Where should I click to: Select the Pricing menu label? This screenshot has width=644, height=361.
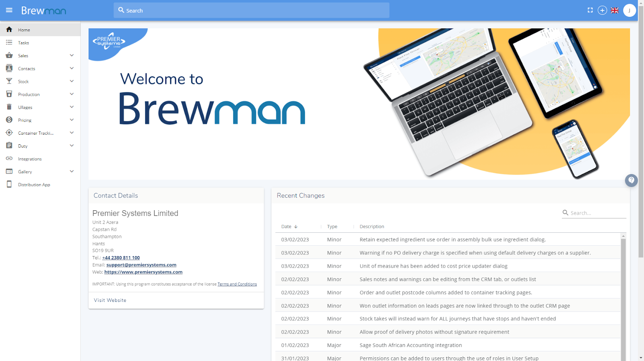(x=25, y=120)
